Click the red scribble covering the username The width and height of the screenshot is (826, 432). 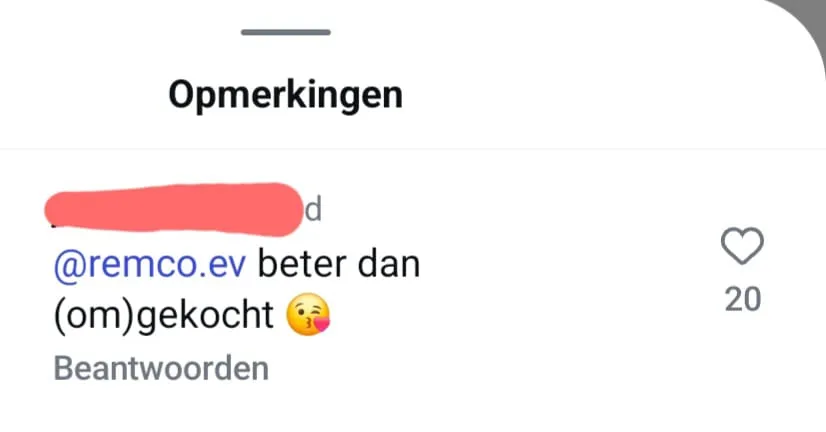pyautogui.click(x=174, y=210)
